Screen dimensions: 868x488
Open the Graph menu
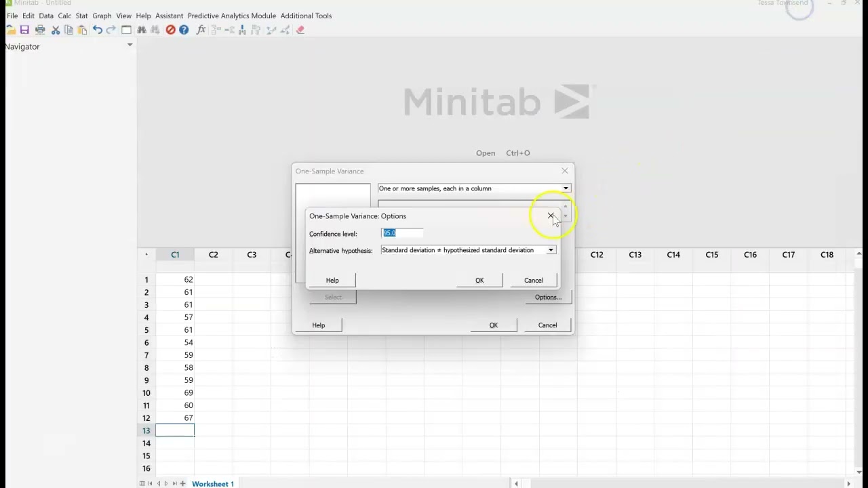[x=102, y=16]
